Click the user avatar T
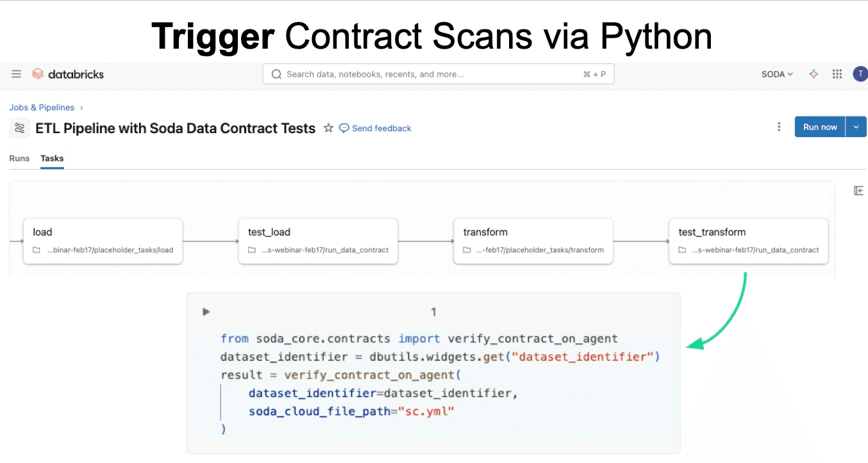The height and width of the screenshot is (463, 868). [x=860, y=74]
